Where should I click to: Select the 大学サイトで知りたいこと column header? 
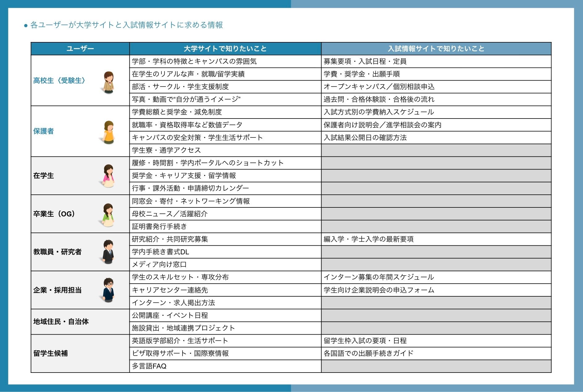coord(225,49)
